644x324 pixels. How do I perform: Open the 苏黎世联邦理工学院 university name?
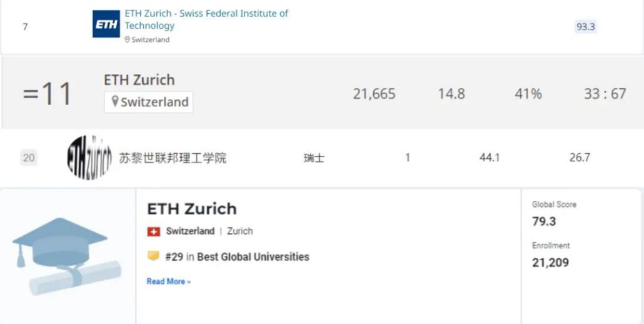tap(173, 158)
